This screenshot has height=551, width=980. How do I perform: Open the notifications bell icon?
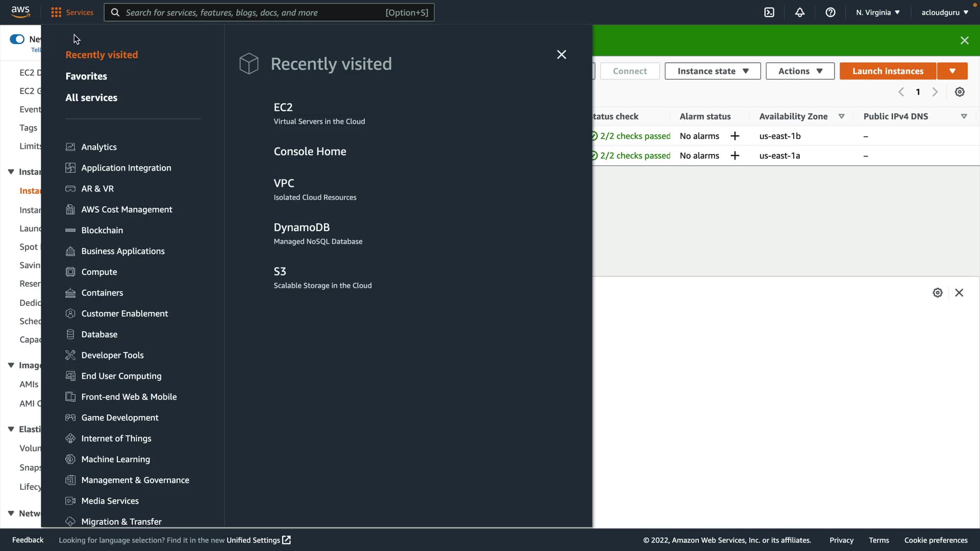click(800, 12)
